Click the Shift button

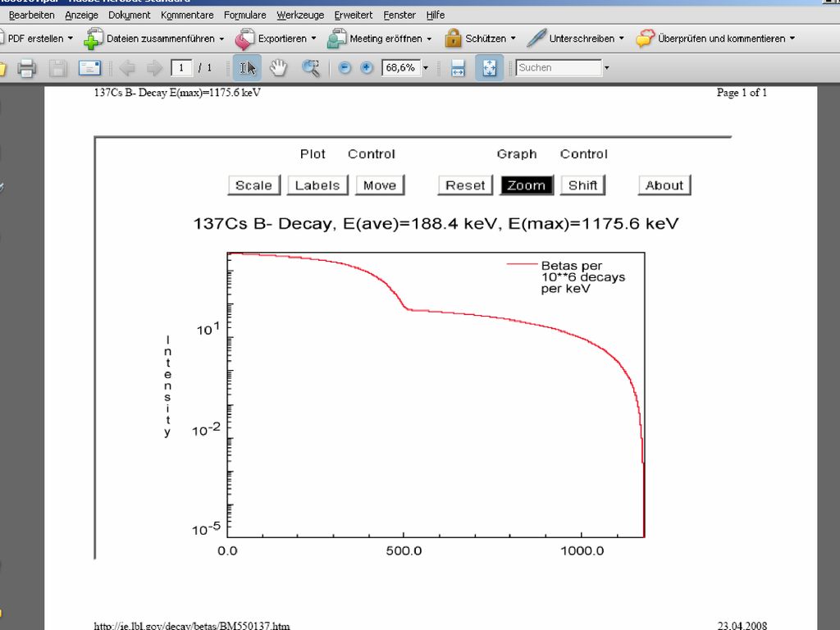coord(583,185)
